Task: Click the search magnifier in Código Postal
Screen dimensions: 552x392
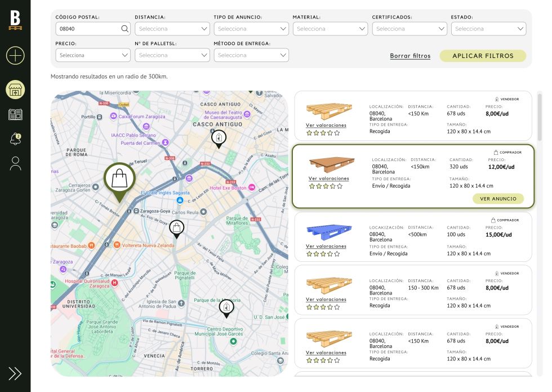Action: click(x=124, y=29)
